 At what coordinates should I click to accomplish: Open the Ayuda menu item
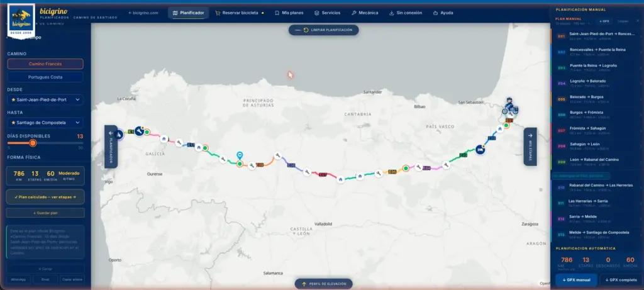443,13
